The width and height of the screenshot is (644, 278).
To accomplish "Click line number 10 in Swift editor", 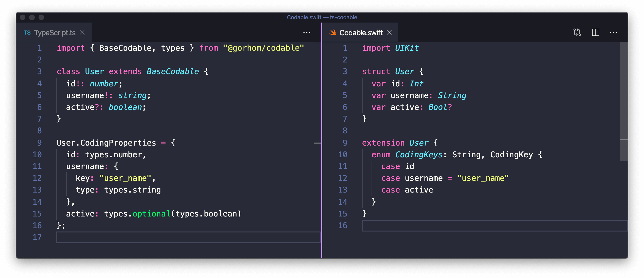I will 342,154.
